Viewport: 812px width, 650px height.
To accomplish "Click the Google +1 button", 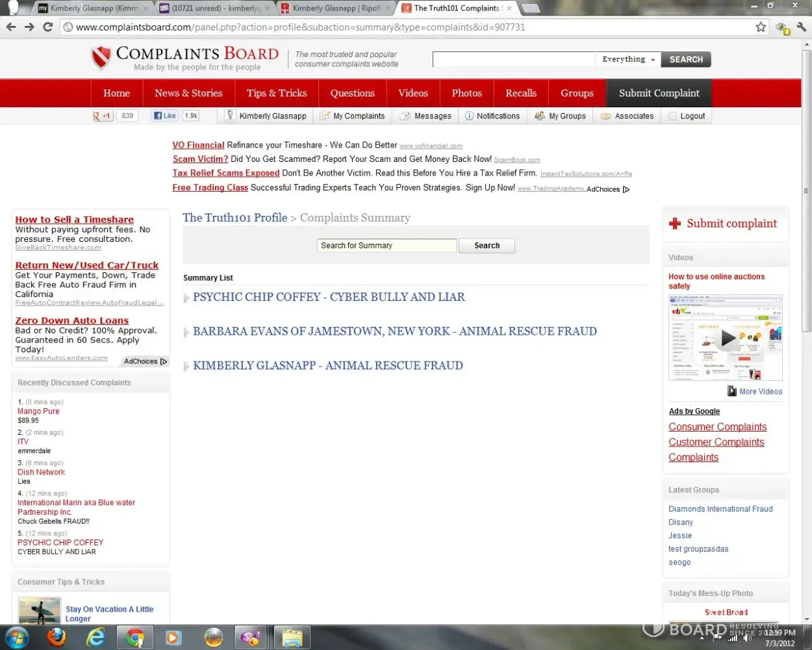I will click(x=103, y=116).
